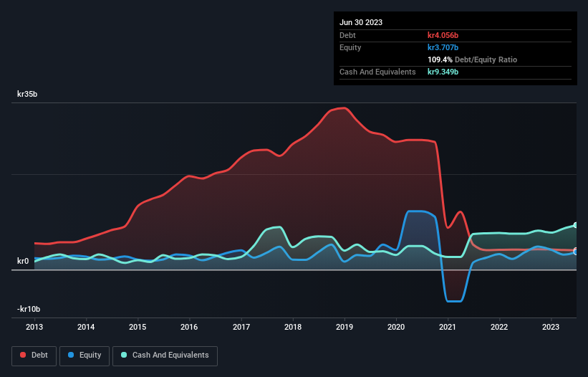Image resolution: width=588 pixels, height=377 pixels.
Task: Click the 2023 x-axis label
Action: [551, 327]
